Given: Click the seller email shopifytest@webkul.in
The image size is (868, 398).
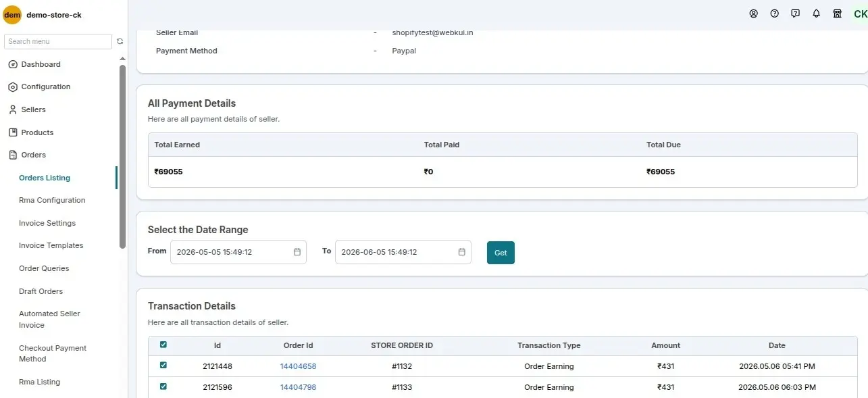Looking at the screenshot, I should click(432, 32).
